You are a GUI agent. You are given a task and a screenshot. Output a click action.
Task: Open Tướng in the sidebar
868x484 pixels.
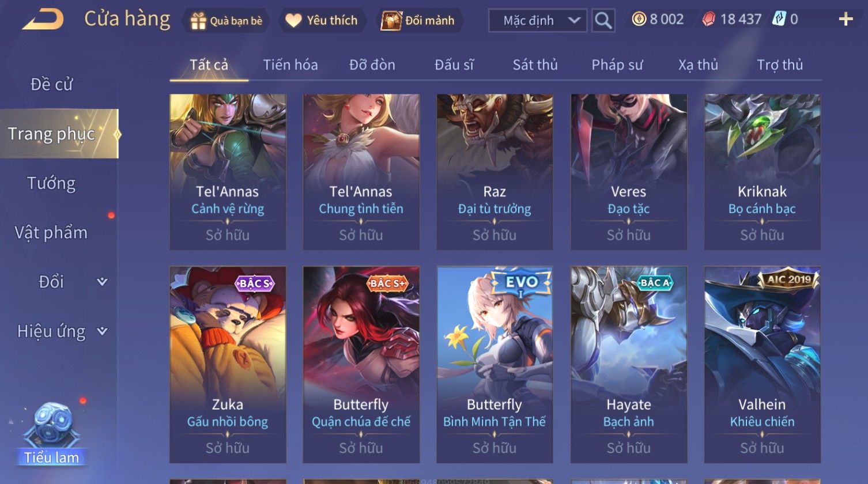[52, 183]
